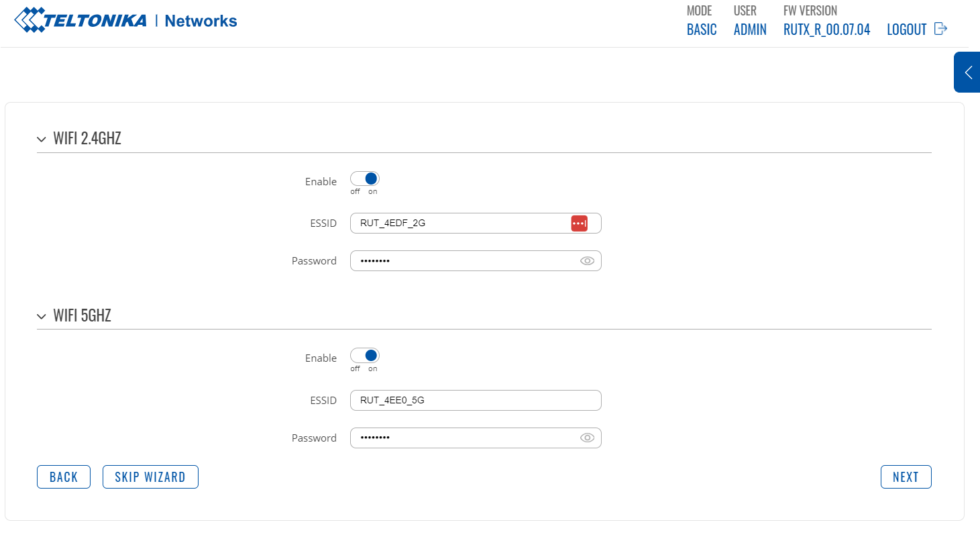Collapse the WIFI 2.4GHZ section

pyautogui.click(x=42, y=140)
